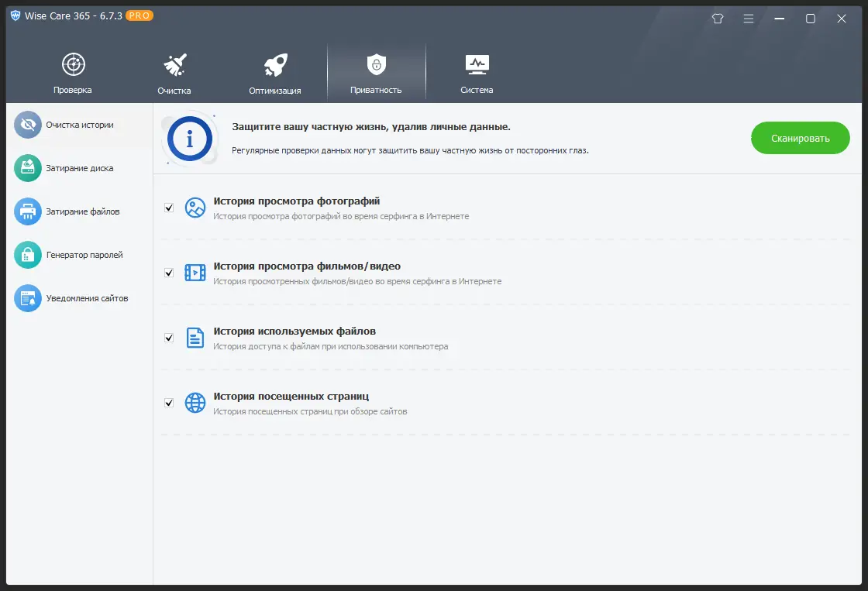The image size is (868, 591).
Task: Open the Система monitor icon
Action: pyautogui.click(x=477, y=65)
